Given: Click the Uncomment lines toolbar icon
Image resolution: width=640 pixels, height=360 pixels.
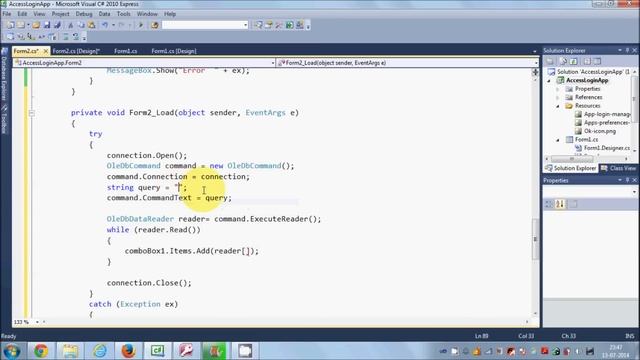Looking at the screenshot, I should pyautogui.click(x=76, y=37).
